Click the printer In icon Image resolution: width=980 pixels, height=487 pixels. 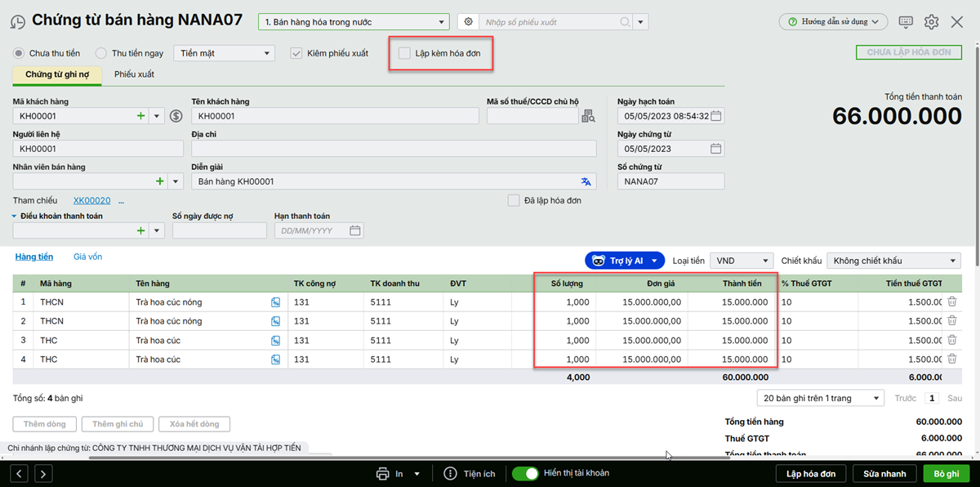[x=382, y=474]
